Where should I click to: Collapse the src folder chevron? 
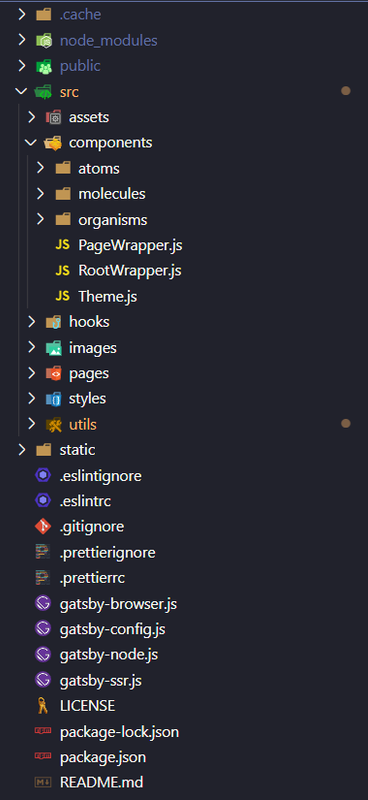(x=21, y=92)
